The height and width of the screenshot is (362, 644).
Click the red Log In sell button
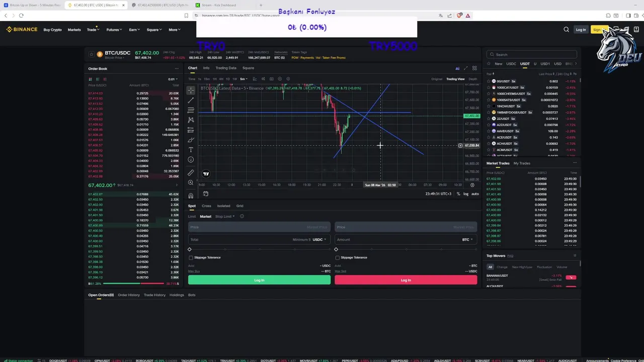pyautogui.click(x=406, y=280)
